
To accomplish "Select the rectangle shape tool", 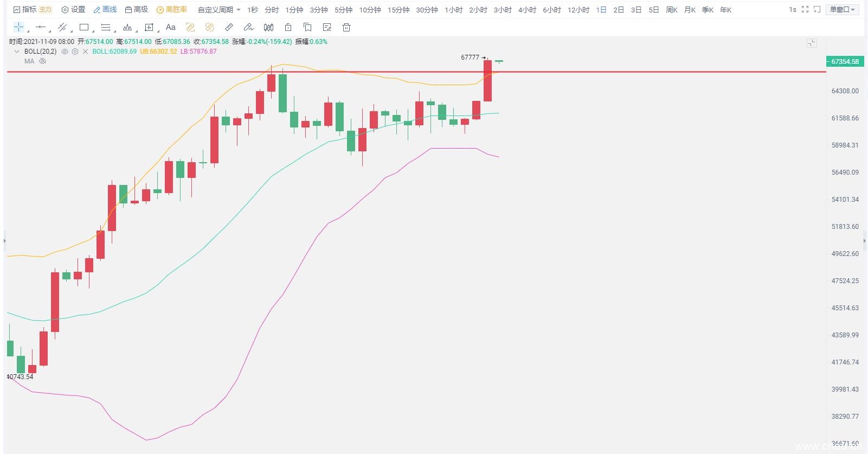I will (83, 27).
